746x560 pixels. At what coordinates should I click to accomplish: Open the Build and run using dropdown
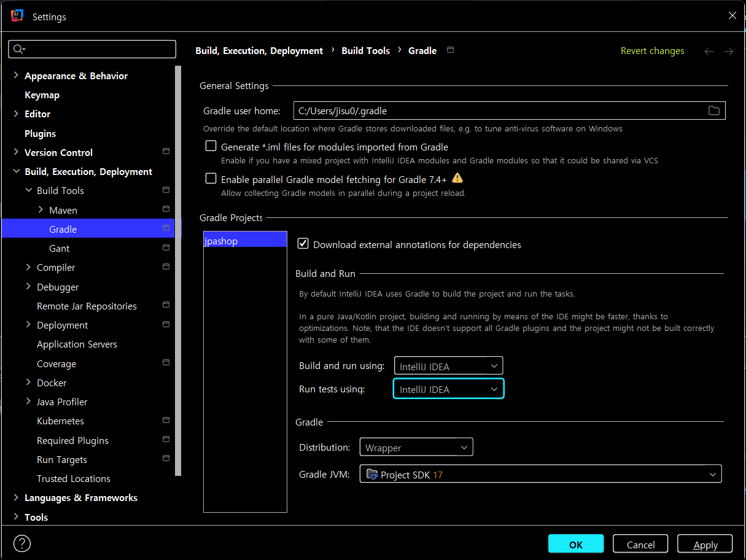click(448, 366)
